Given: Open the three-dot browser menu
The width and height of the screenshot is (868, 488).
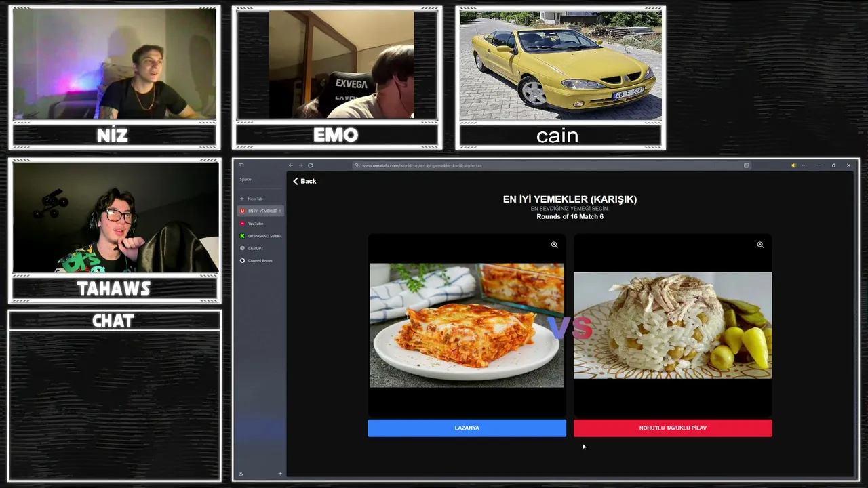Looking at the screenshot, I should 804,165.
